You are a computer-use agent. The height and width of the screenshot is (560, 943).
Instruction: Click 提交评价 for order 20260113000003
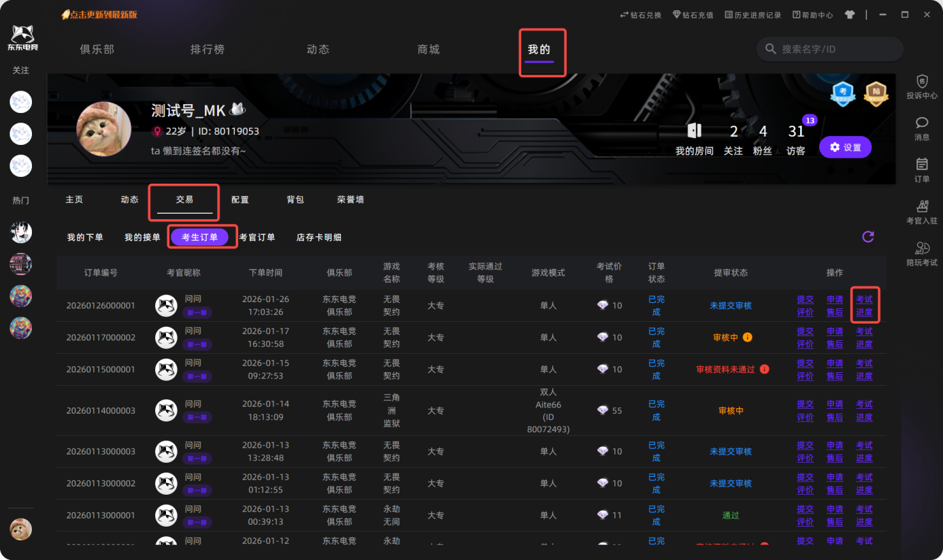click(x=805, y=451)
